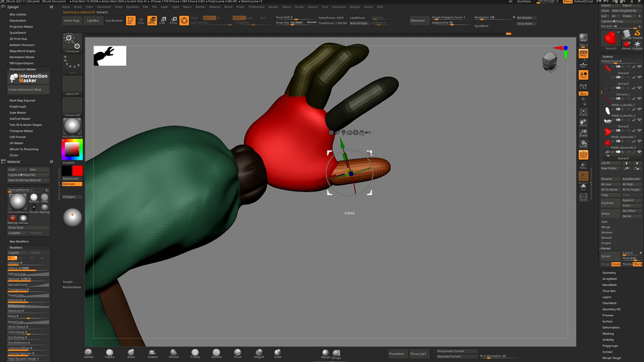The image size is (644, 362).
Task: Click the Gizmo 3D sphere icon
Action: pyautogui.click(x=184, y=20)
